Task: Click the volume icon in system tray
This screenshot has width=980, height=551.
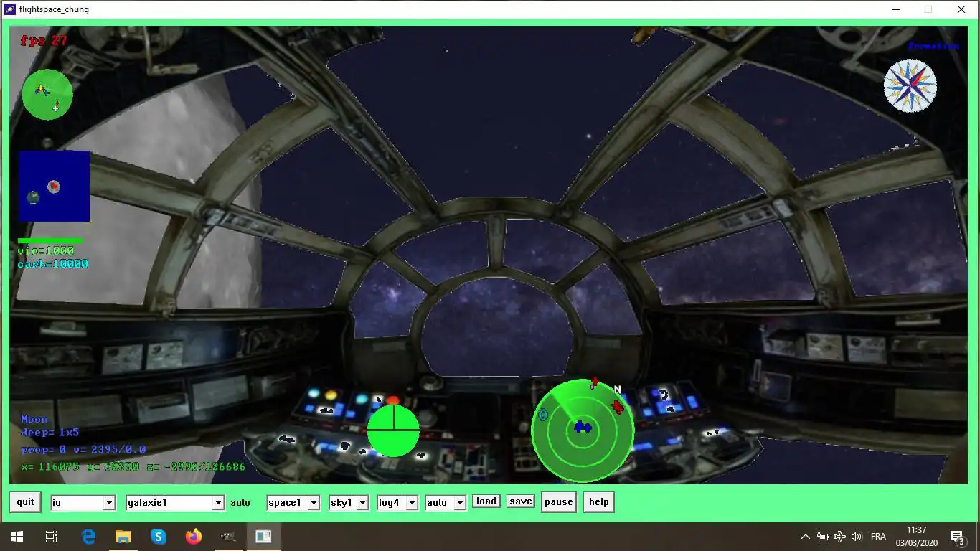Action: (857, 537)
